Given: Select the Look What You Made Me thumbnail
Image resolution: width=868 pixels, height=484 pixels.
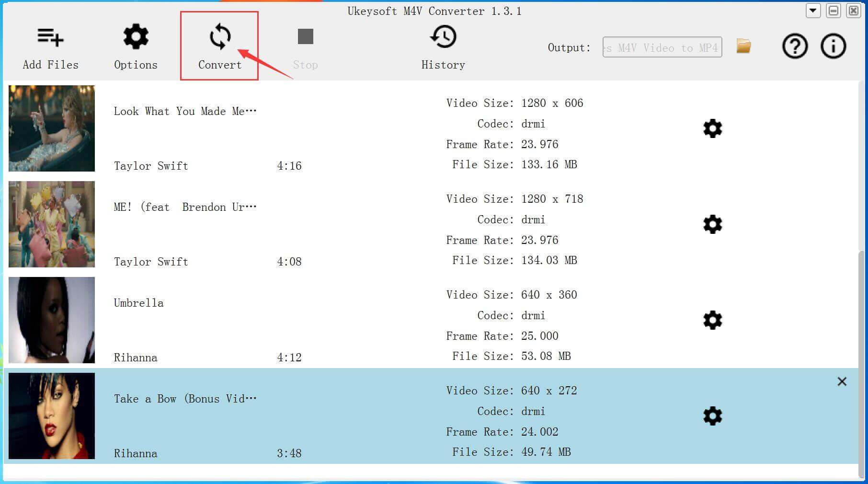Looking at the screenshot, I should [x=52, y=128].
